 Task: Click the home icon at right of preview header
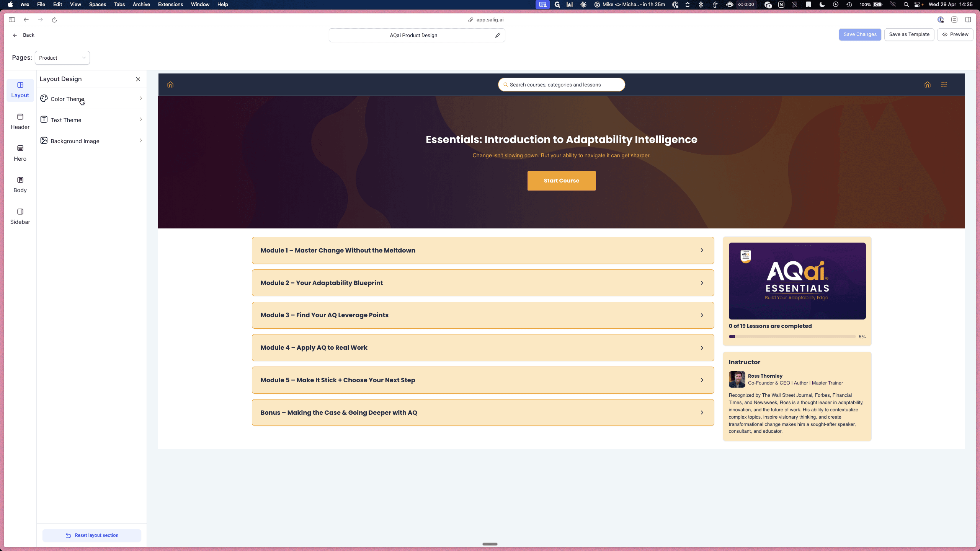927,85
